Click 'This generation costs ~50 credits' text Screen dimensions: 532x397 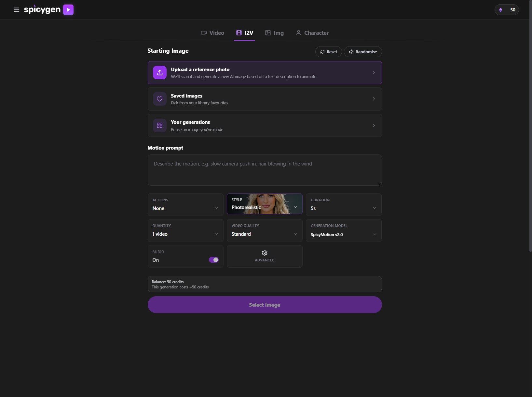point(180,287)
